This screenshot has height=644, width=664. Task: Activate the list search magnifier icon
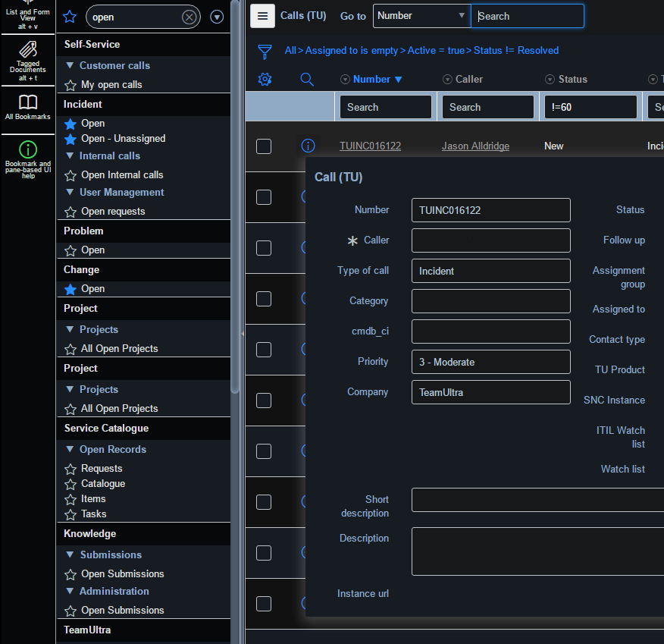click(x=306, y=79)
